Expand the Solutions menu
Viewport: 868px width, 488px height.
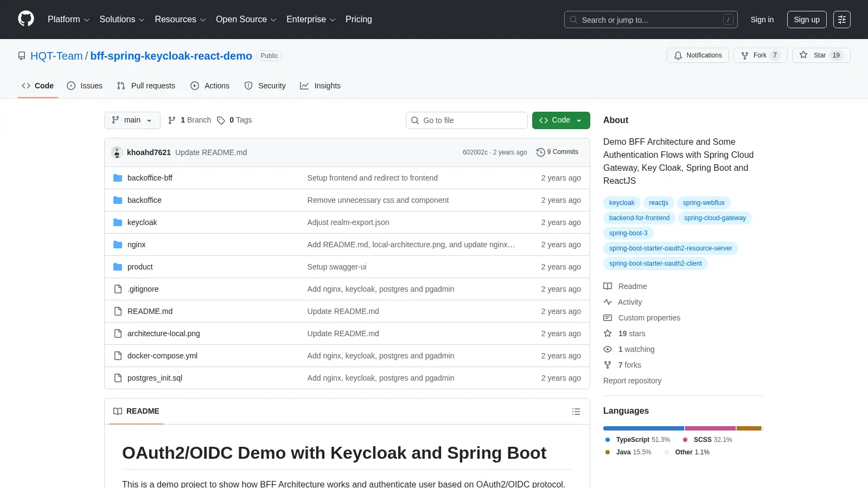122,20
